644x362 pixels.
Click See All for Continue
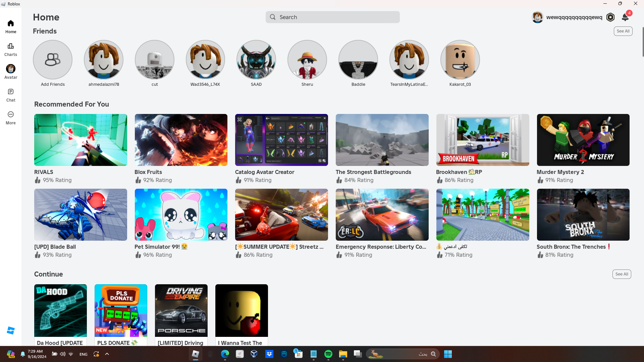(622, 274)
